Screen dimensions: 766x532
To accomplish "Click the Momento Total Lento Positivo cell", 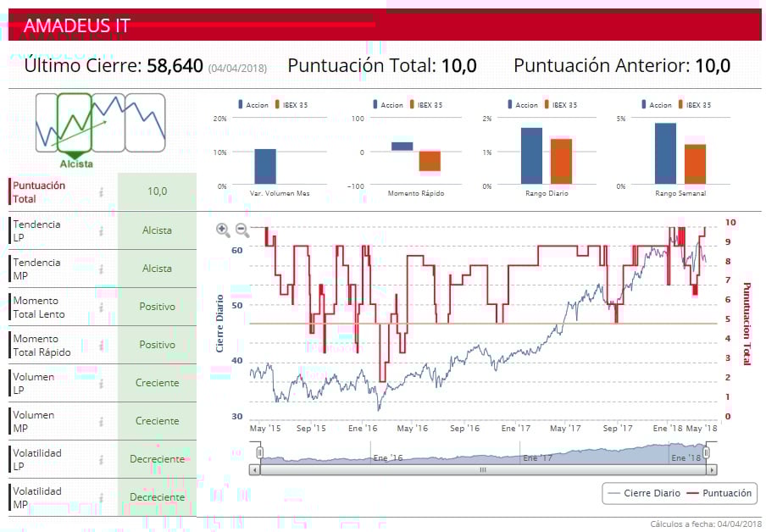I will 158,307.
